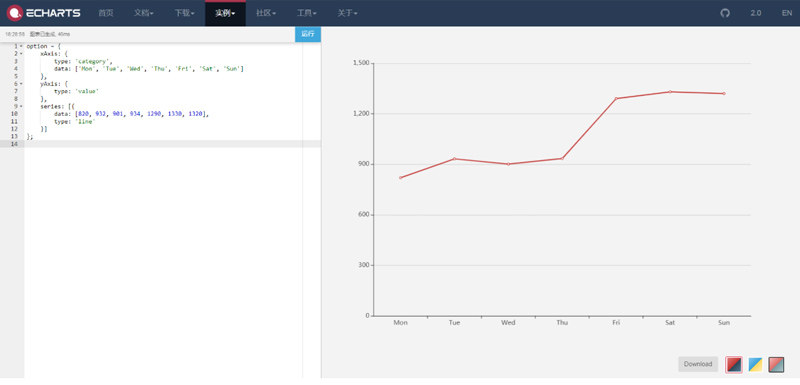This screenshot has width=800, height=385.
Task: Collapse the option block on line 1
Action: coord(21,46)
